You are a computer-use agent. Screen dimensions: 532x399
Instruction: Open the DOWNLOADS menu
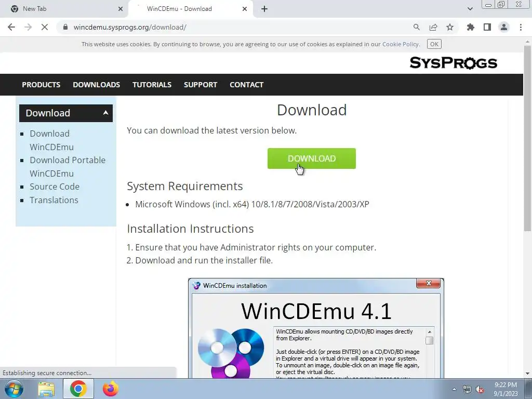pos(96,85)
